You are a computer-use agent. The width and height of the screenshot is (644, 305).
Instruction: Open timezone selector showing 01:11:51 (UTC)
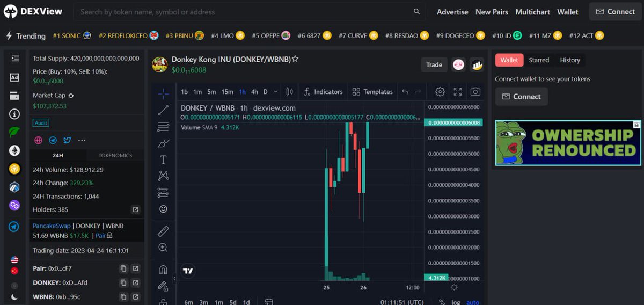click(x=402, y=302)
